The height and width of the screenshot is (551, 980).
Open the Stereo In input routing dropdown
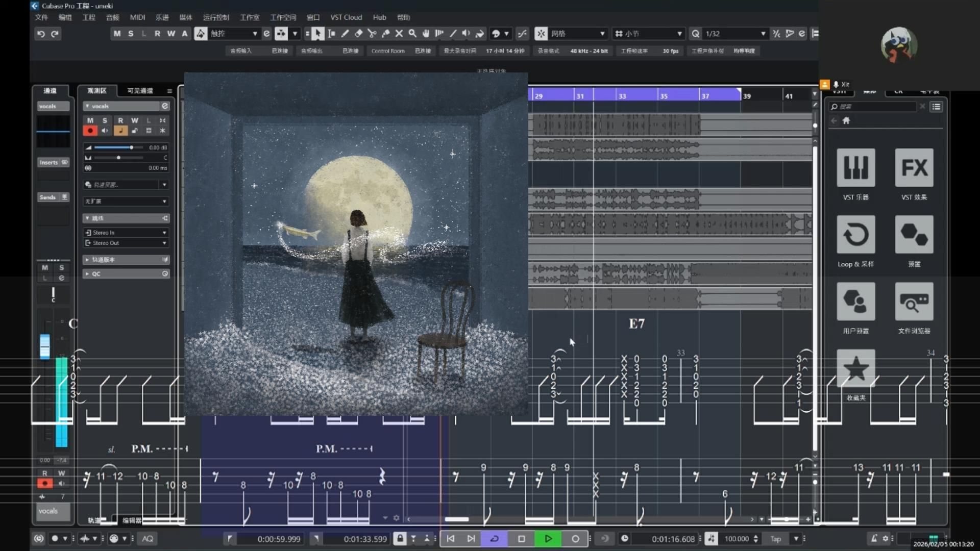126,233
